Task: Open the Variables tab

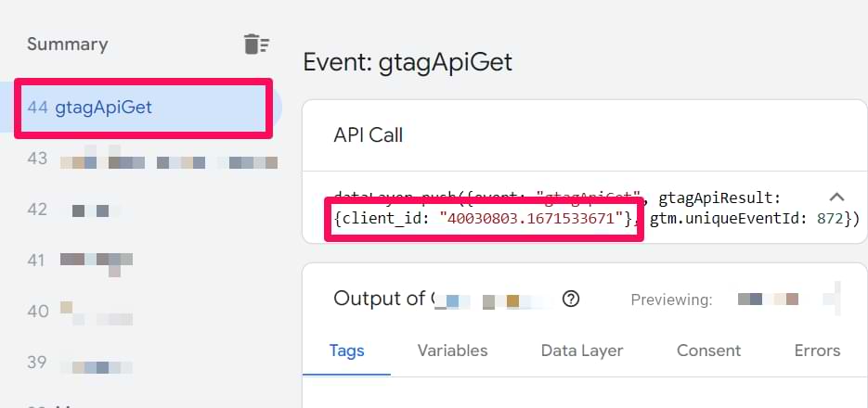Action: (452, 351)
